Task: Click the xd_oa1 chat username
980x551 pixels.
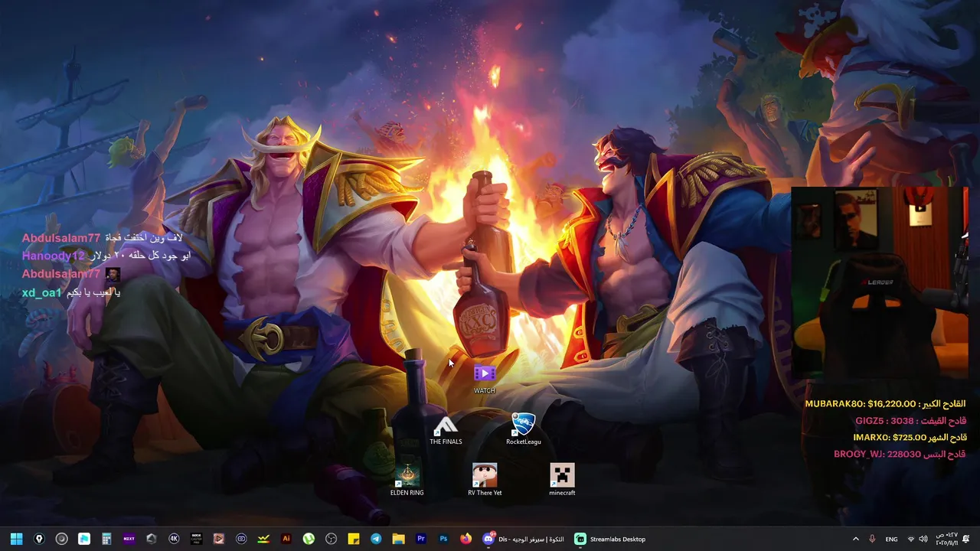Action: coord(41,292)
